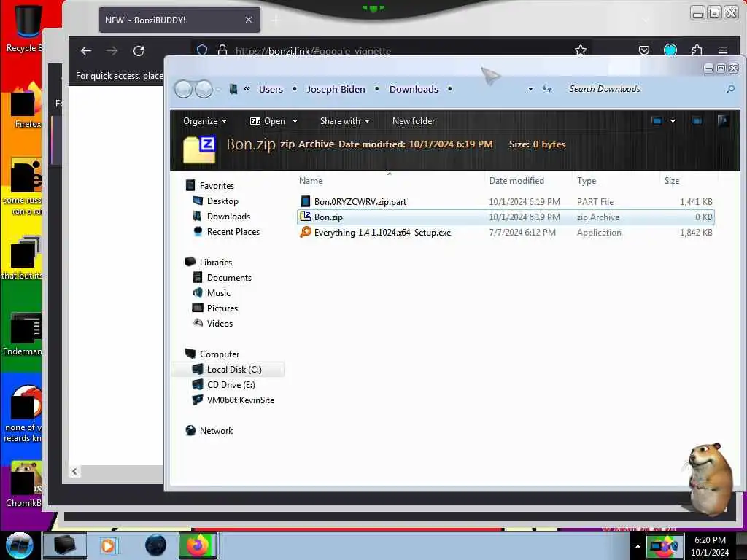Click the 7/7/2024 6:12 PM date cell
747x560 pixels.
[x=522, y=233]
